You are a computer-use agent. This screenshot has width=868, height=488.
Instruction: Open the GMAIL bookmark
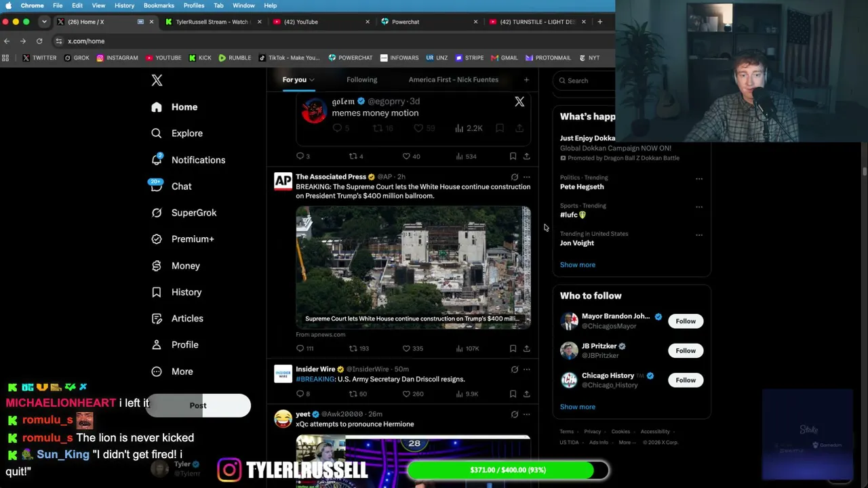[505, 58]
